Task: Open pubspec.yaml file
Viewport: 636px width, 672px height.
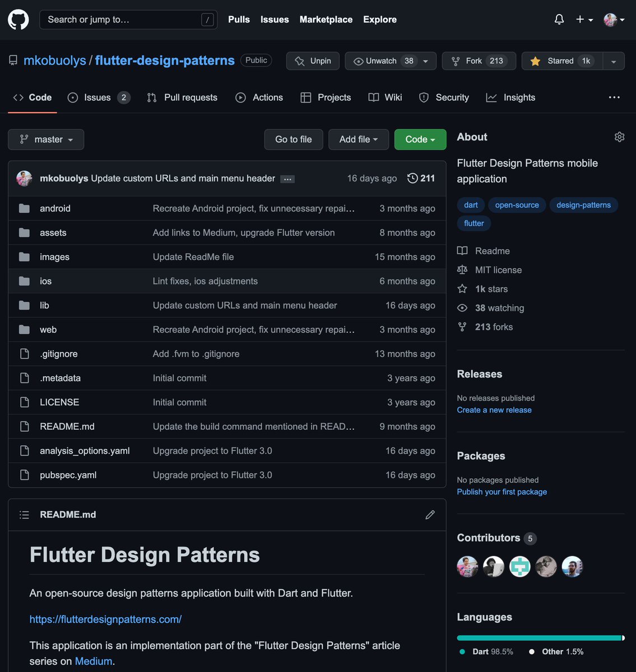Action: coord(68,475)
